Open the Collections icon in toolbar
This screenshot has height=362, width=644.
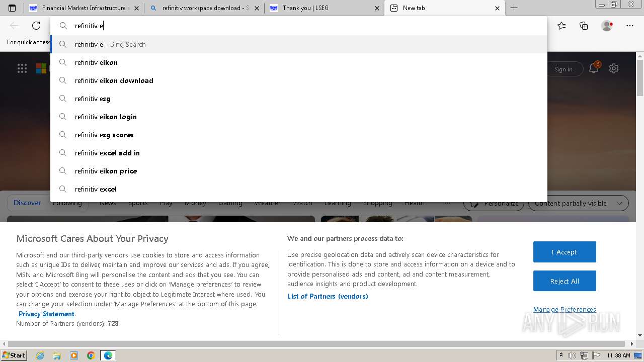pyautogui.click(x=584, y=26)
